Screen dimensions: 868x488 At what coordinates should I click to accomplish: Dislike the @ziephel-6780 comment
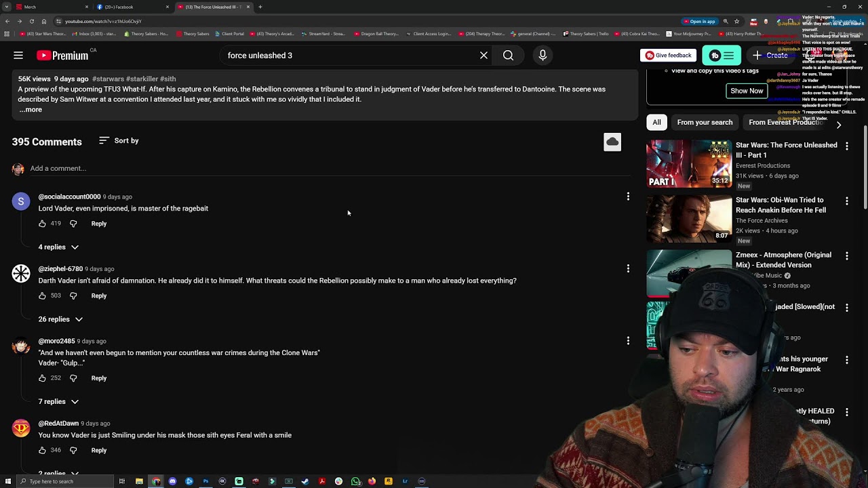coord(73,296)
